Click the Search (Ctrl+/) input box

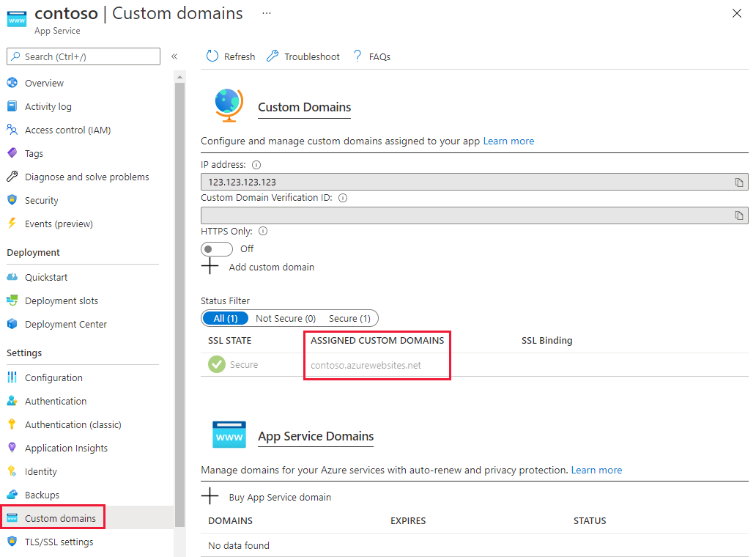[x=84, y=56]
